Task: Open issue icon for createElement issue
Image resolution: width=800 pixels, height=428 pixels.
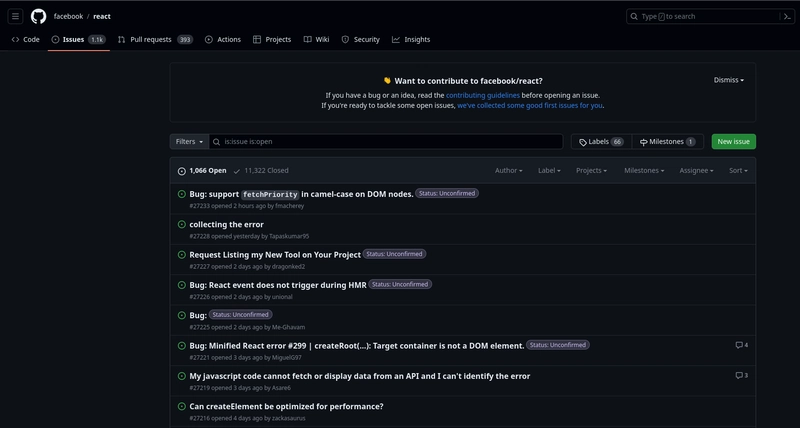Action: click(182, 406)
